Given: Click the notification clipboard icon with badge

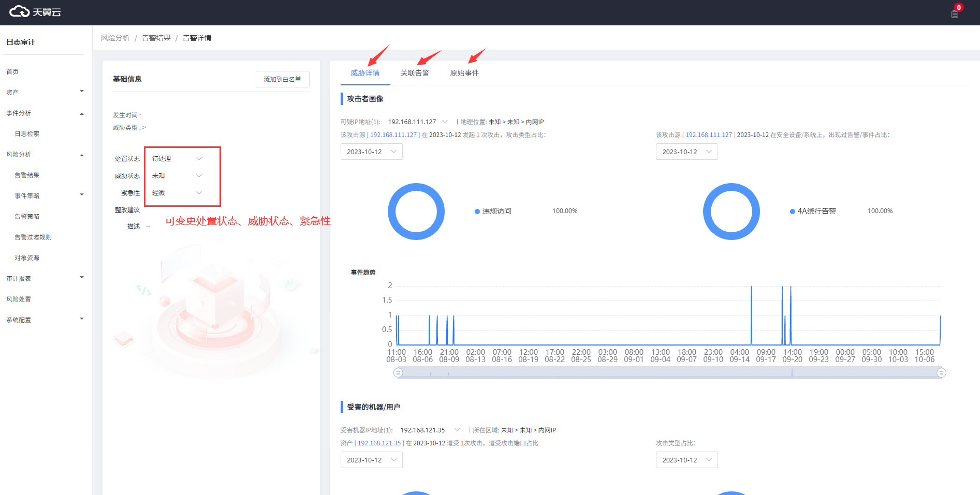Looking at the screenshot, I should tap(955, 14).
